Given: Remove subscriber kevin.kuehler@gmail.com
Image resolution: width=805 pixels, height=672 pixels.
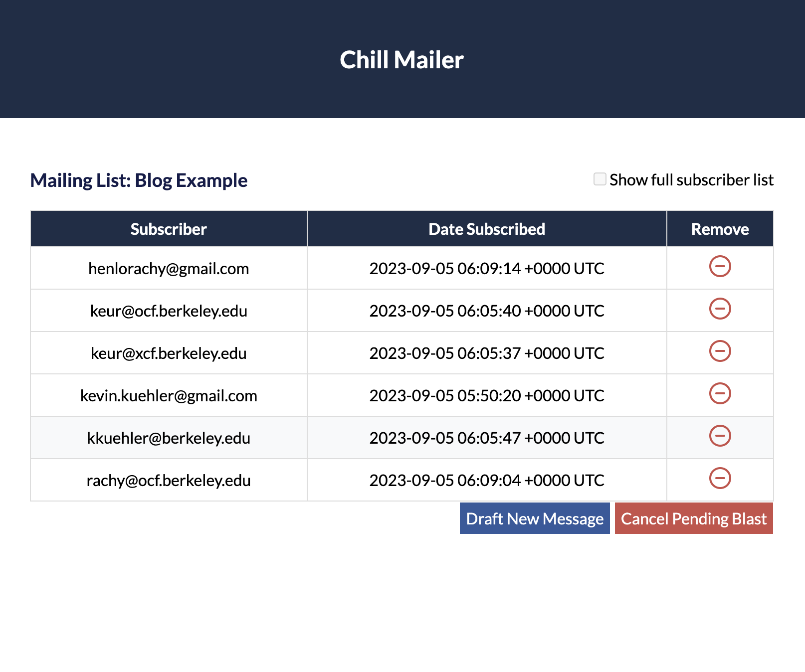Looking at the screenshot, I should tap(720, 393).
